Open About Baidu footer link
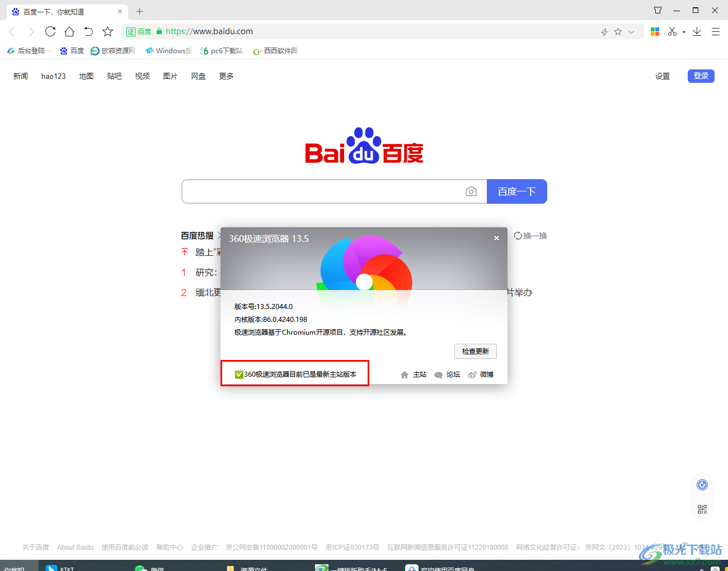728x571 pixels. coord(76,547)
